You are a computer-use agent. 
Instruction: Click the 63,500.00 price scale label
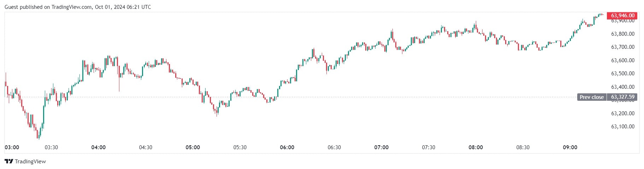[x=623, y=74]
